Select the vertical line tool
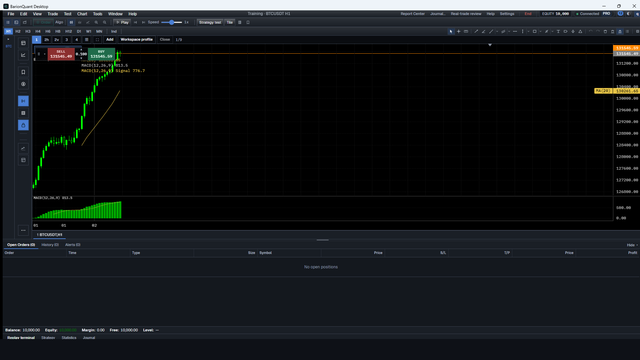 (x=523, y=31)
